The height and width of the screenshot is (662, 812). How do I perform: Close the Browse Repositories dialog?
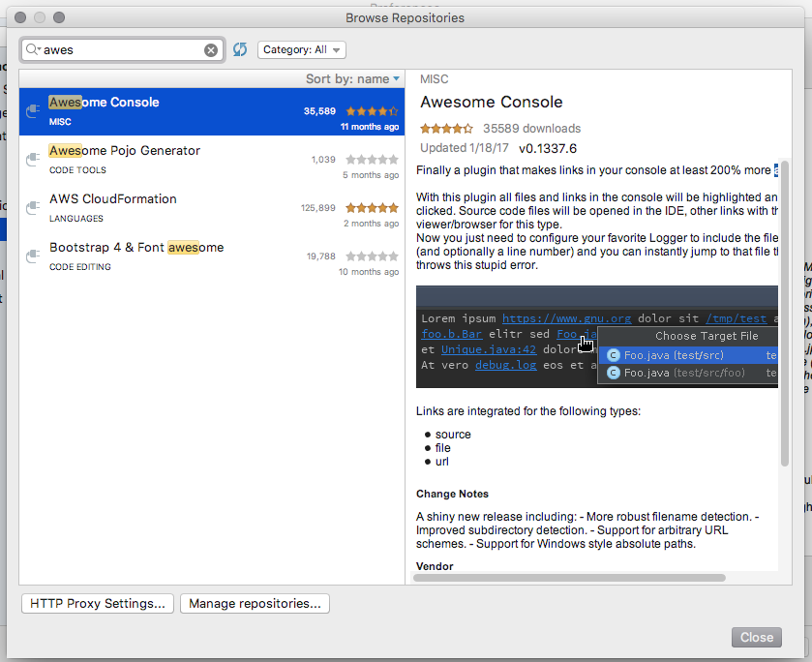coord(756,637)
